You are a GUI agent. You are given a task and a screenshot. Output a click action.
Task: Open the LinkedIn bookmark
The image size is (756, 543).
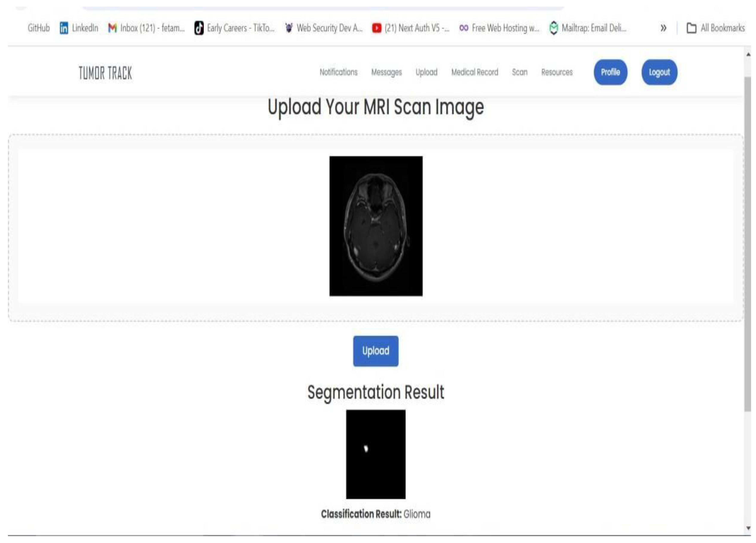coord(79,28)
